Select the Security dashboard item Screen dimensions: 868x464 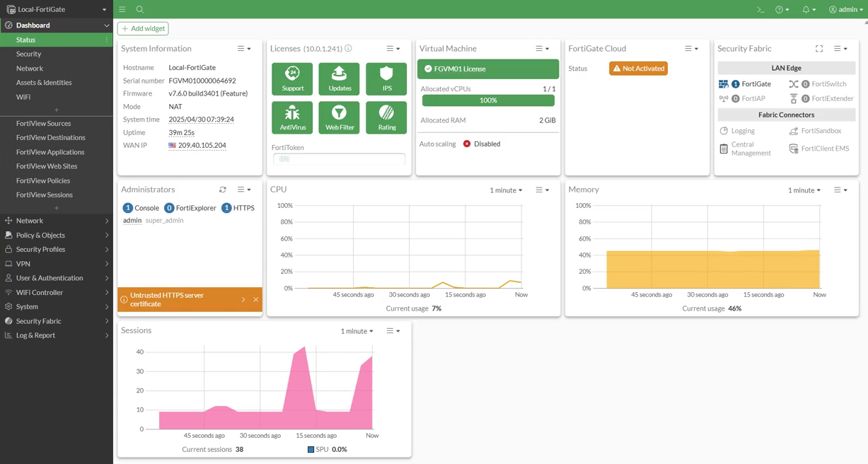pyautogui.click(x=29, y=54)
